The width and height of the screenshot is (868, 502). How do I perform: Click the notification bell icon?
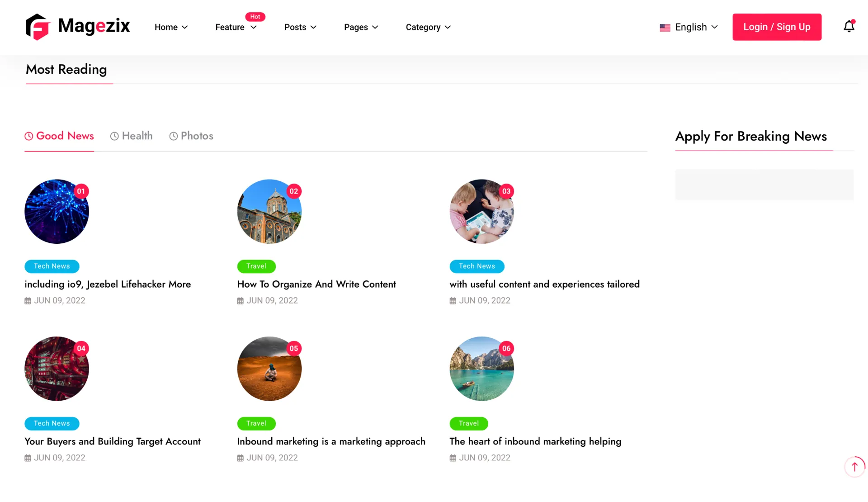pos(849,27)
